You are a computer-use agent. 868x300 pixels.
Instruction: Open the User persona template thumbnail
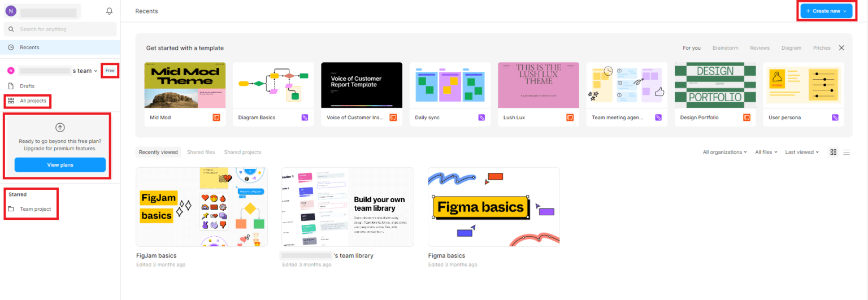[804, 85]
